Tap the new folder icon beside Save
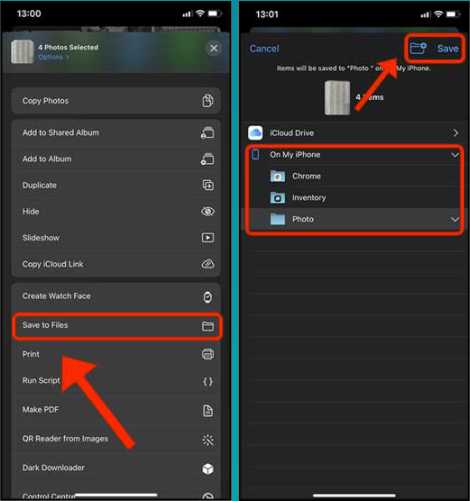 click(x=418, y=48)
